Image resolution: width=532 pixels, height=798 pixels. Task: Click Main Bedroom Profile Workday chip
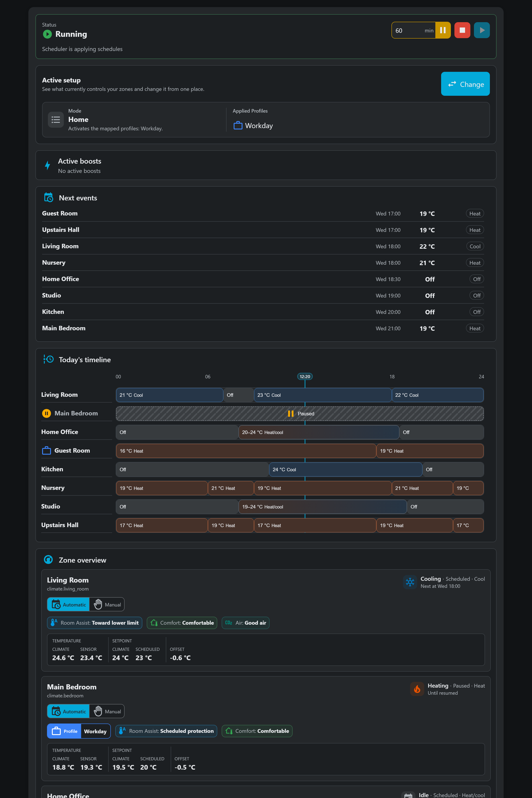click(79, 731)
